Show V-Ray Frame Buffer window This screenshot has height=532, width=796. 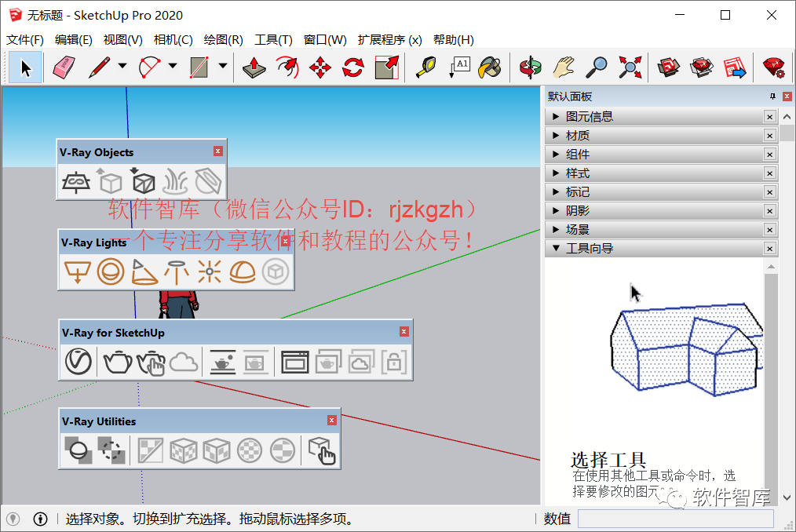(x=295, y=362)
